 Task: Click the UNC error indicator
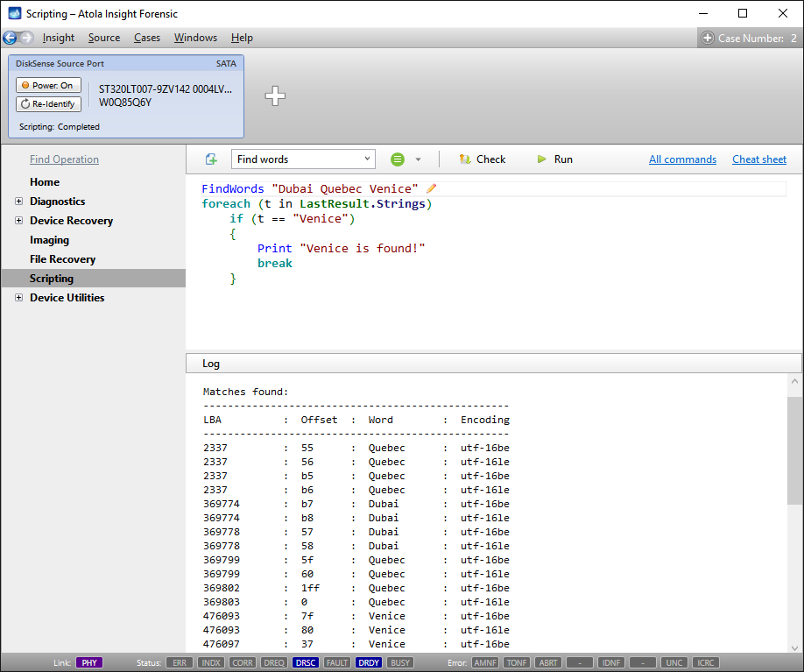(x=674, y=662)
